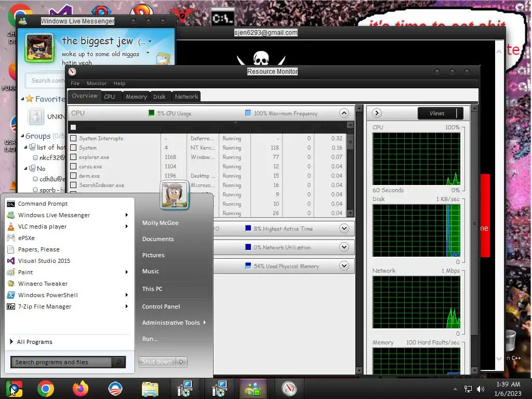Viewport: 532px width, 399px height.
Task: Toggle the select-all checkbox in CPU header
Action: pos(73,128)
